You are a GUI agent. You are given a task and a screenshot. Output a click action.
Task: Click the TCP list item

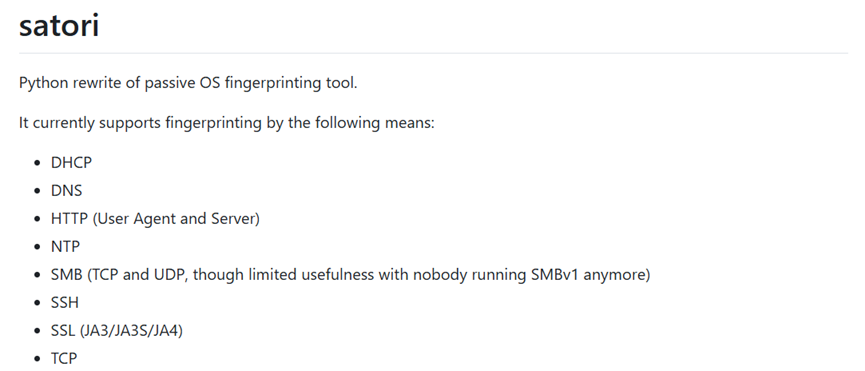coord(64,358)
